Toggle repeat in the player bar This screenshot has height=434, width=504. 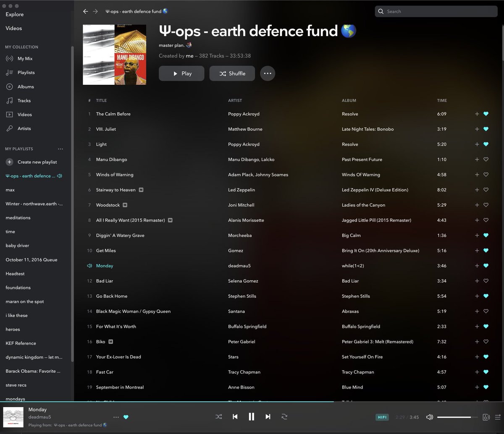[284, 416]
